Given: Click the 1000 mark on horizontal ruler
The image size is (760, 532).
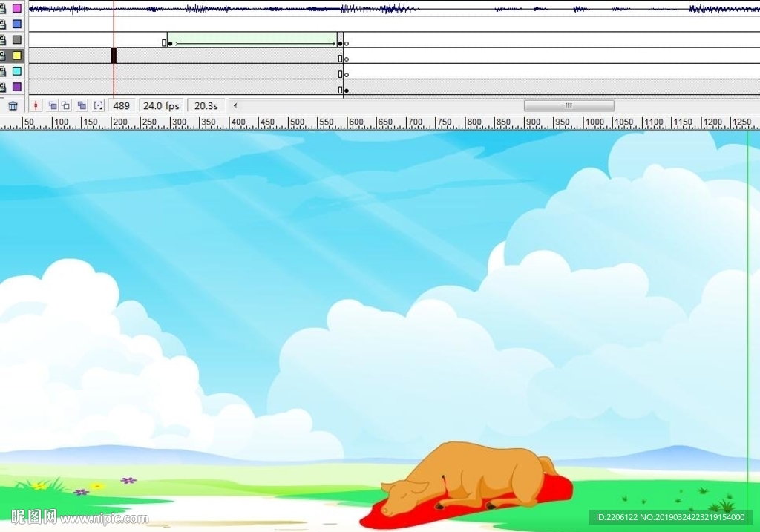Looking at the screenshot, I should pyautogui.click(x=593, y=122).
